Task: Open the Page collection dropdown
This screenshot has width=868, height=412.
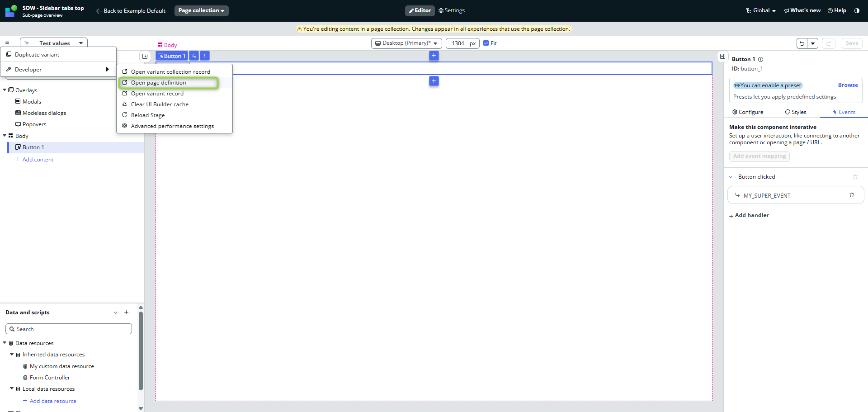Action: (201, 10)
